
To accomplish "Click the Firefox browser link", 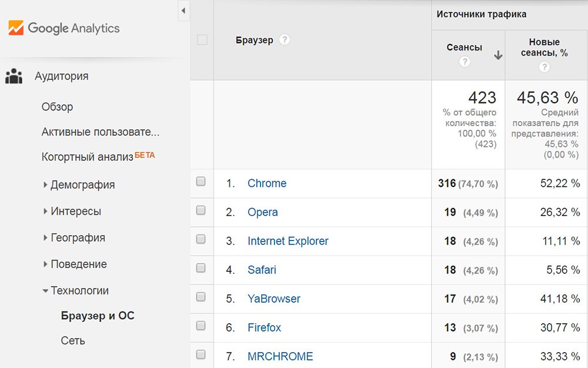I will pyautogui.click(x=264, y=327).
